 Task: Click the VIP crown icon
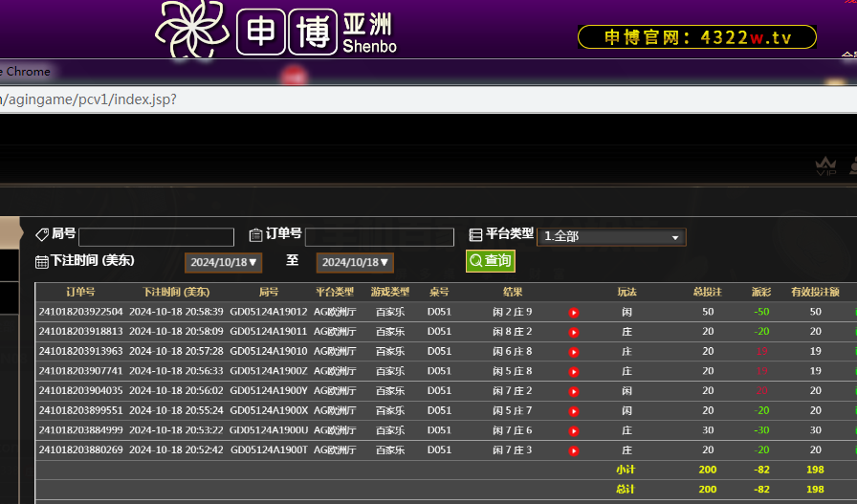pyautogui.click(x=825, y=167)
